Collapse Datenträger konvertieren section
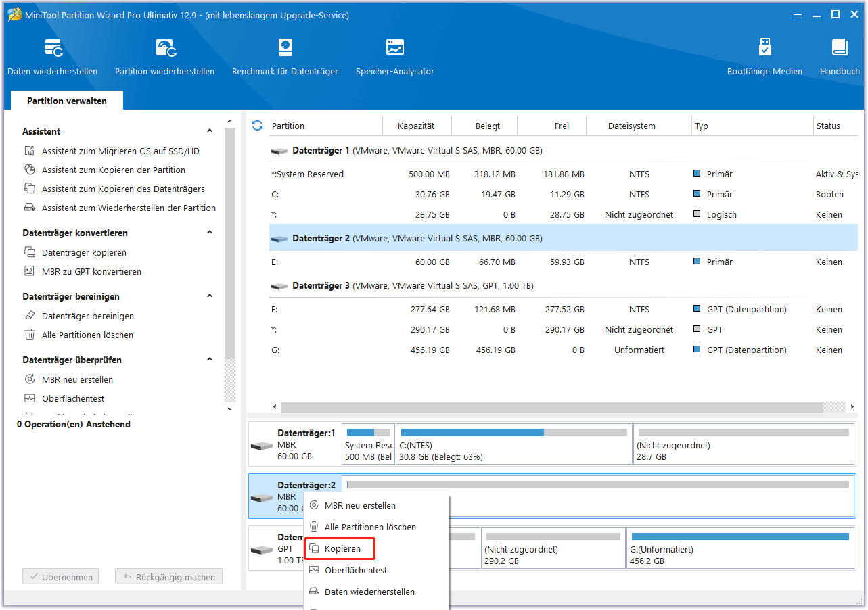868x610 pixels. (x=210, y=233)
